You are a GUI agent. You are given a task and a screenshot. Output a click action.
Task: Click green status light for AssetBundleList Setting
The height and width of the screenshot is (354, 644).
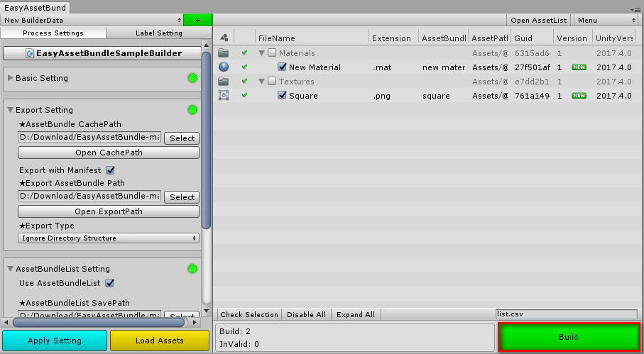coord(192,269)
